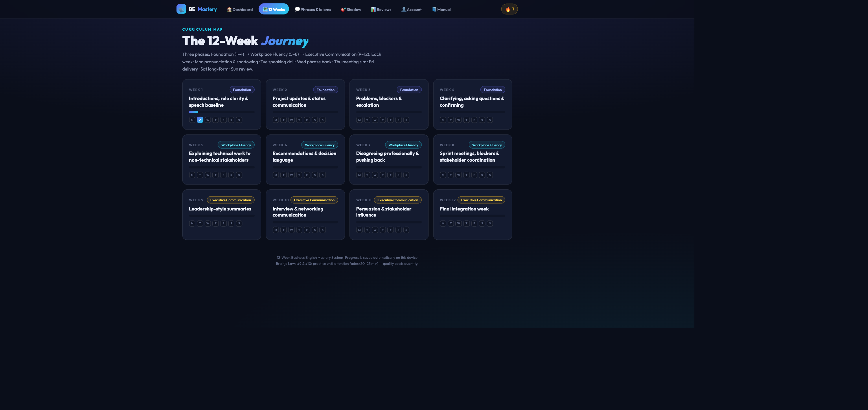Toggle Friday in Week 11 card
This screenshot has width=868, height=410.
pyautogui.click(x=391, y=230)
